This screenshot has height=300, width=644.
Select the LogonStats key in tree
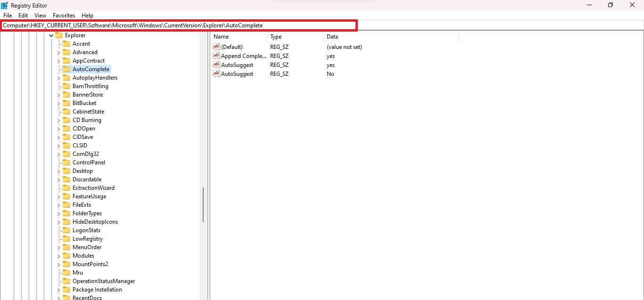[x=86, y=230]
